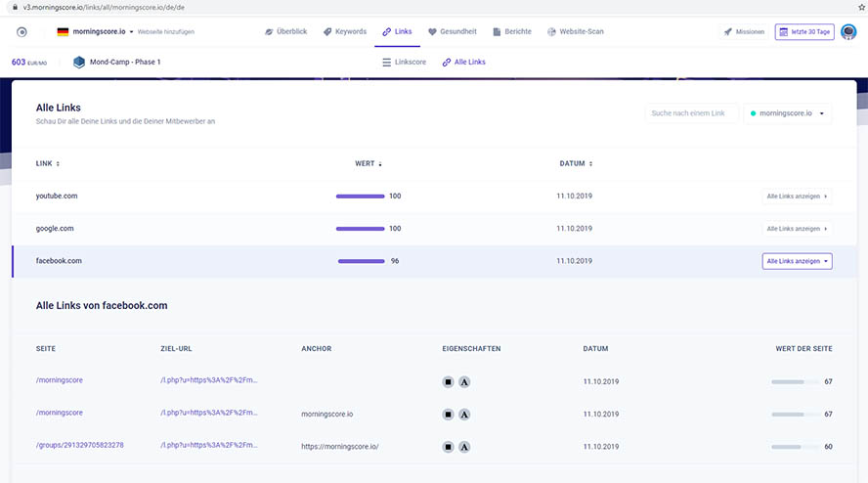Viewport: 868px width, 483px height.
Task: Click square property icon in groups row
Action: tap(448, 447)
